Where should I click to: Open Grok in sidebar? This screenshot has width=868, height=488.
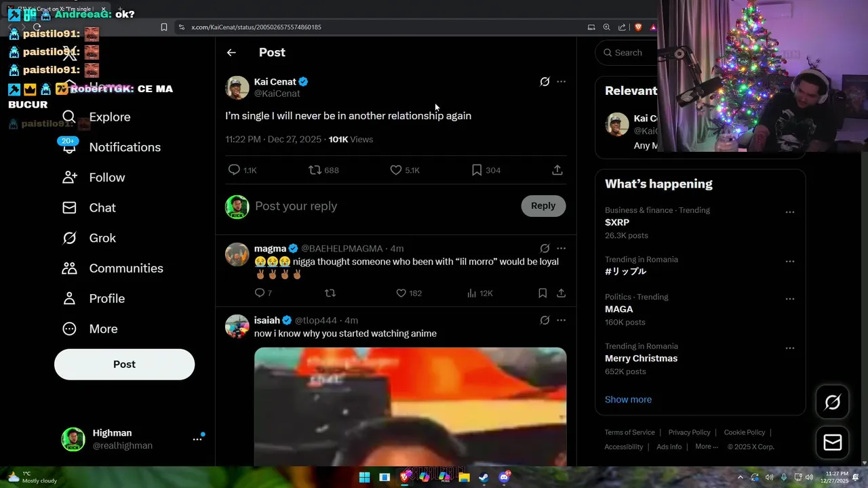89,238
